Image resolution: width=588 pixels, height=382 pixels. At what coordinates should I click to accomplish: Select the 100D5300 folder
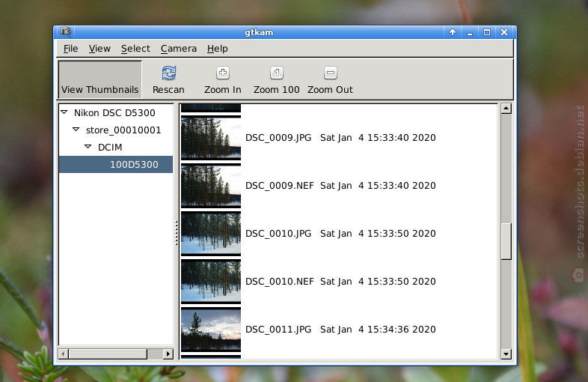click(116, 165)
